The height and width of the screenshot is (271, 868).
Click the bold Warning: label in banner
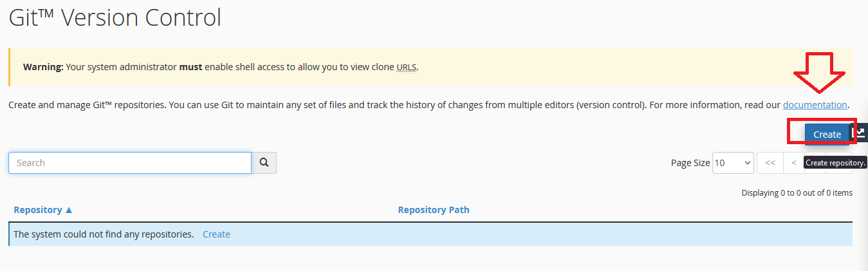[43, 67]
